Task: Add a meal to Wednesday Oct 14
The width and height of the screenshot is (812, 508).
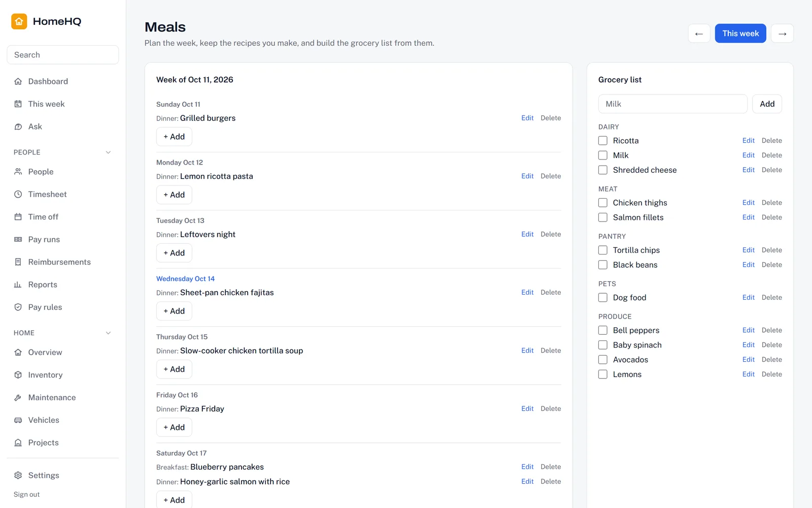Action: pyautogui.click(x=174, y=311)
